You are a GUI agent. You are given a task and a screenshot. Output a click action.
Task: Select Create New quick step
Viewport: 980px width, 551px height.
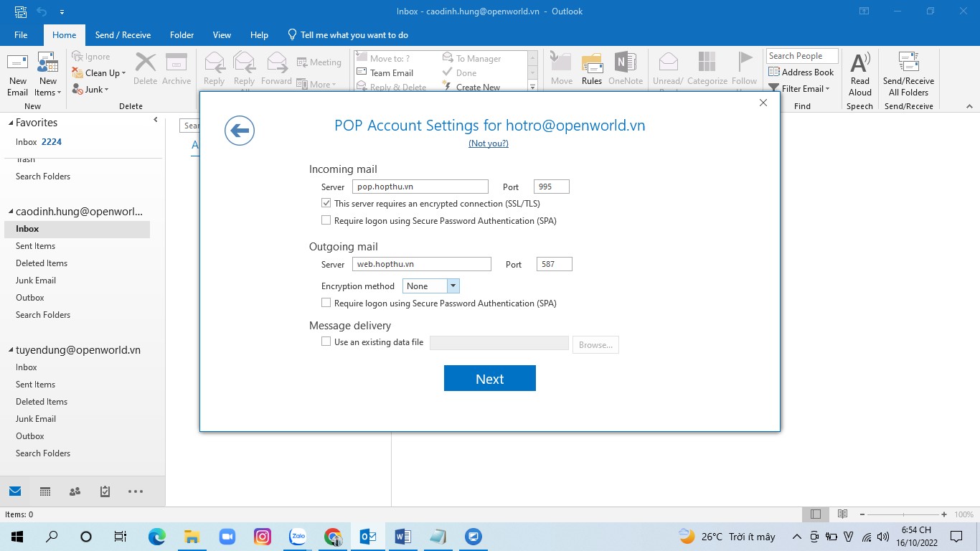pyautogui.click(x=471, y=87)
